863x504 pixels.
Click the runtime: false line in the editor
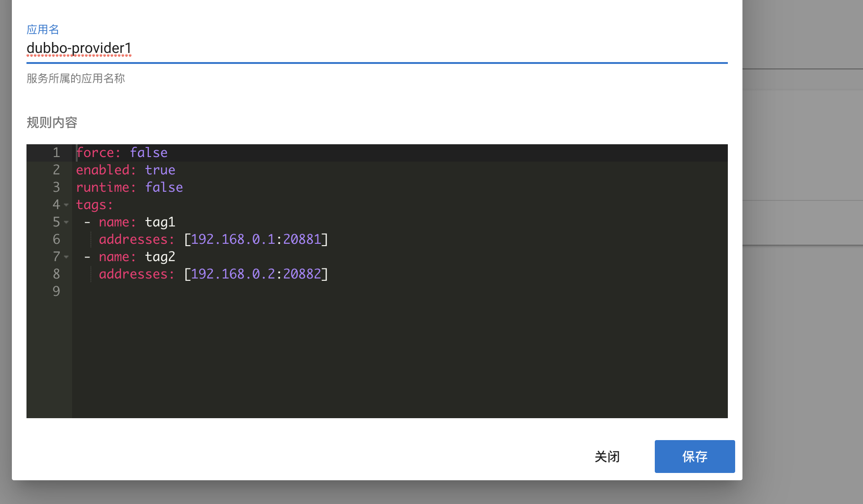tap(129, 187)
